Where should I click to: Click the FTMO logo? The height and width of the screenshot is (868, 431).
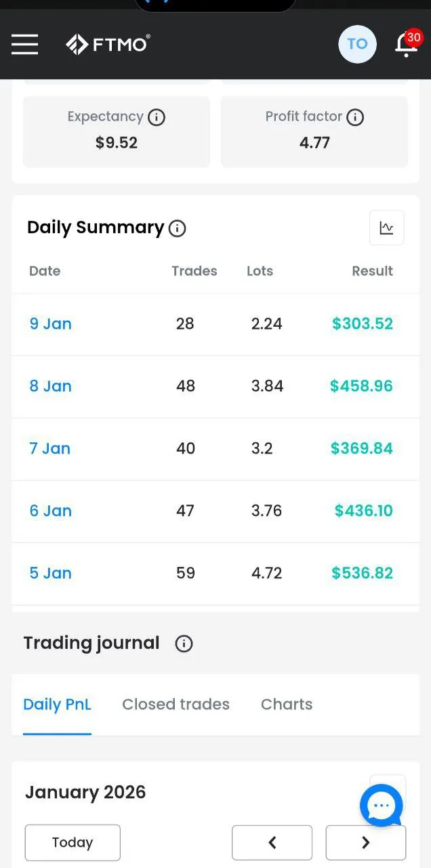tap(108, 45)
